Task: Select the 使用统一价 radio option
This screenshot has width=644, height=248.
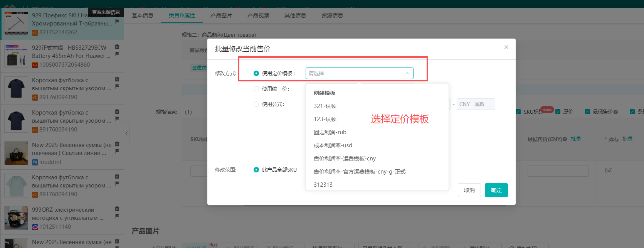Action: [x=256, y=89]
